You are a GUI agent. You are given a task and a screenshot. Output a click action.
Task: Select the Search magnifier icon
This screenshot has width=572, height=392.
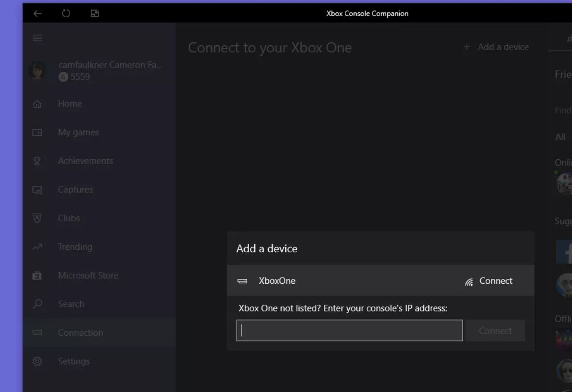coord(37,304)
